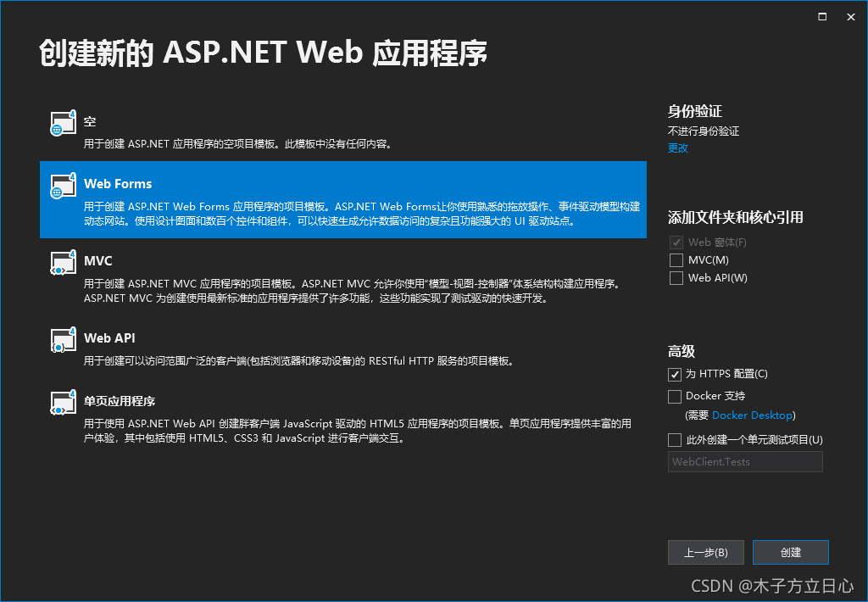Check 此外创建一个单元测试项目(U)
868x602 pixels.
tap(675, 439)
